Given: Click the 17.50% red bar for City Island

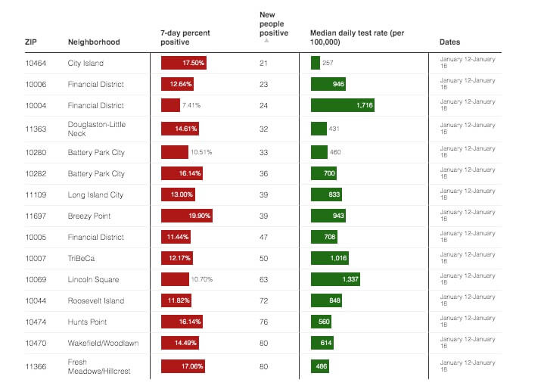Looking at the screenshot, I should 184,63.
